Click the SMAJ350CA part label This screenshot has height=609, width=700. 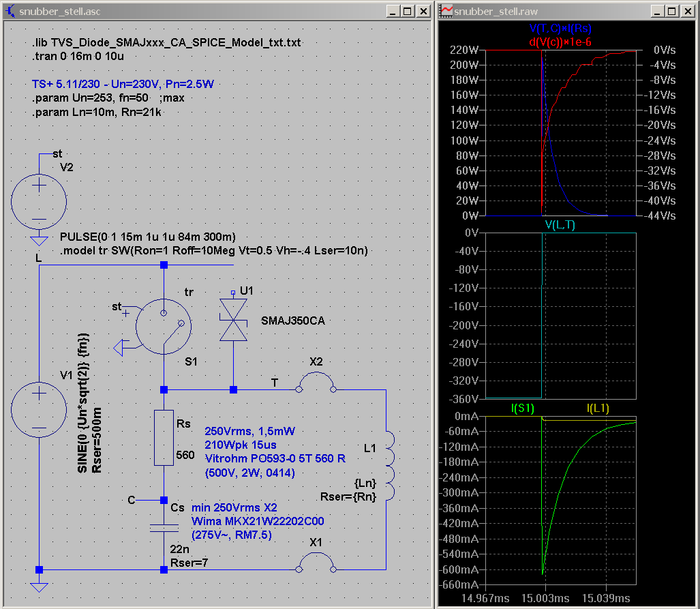click(293, 321)
